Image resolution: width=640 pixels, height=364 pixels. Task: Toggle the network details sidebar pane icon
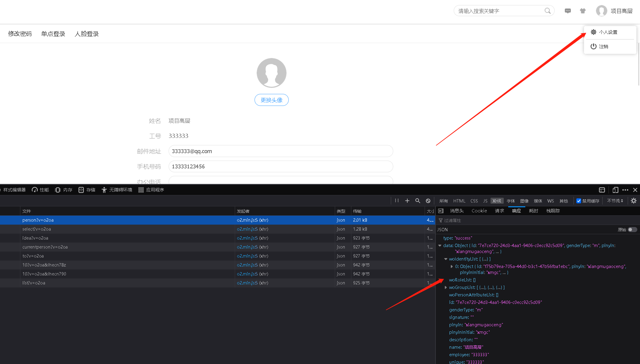coord(441,211)
